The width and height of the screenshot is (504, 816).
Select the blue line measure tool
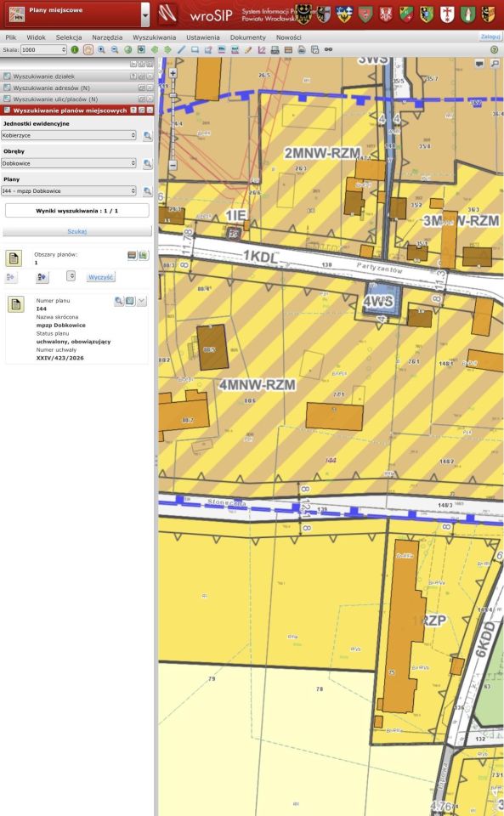[181, 50]
